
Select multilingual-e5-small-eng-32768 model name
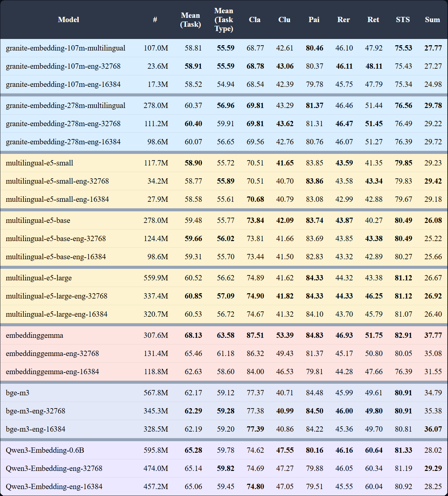coord(57,181)
